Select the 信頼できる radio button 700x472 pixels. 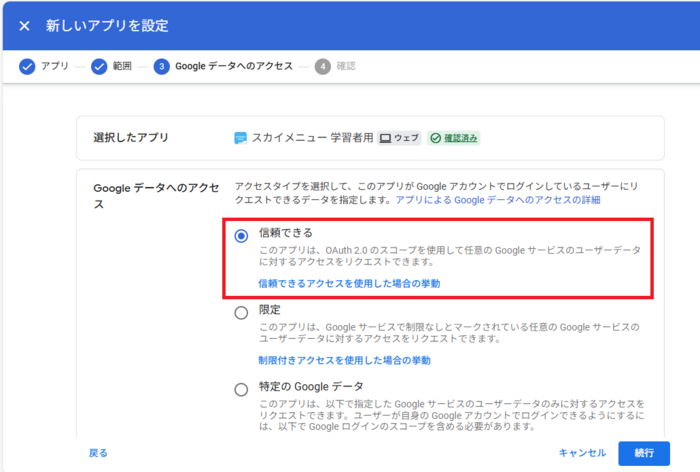click(241, 236)
